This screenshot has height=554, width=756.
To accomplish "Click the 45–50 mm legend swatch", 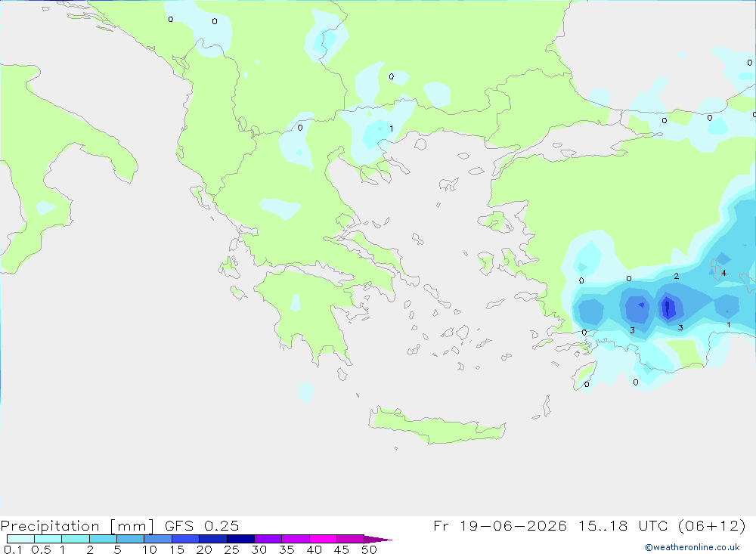I will point(350,539).
